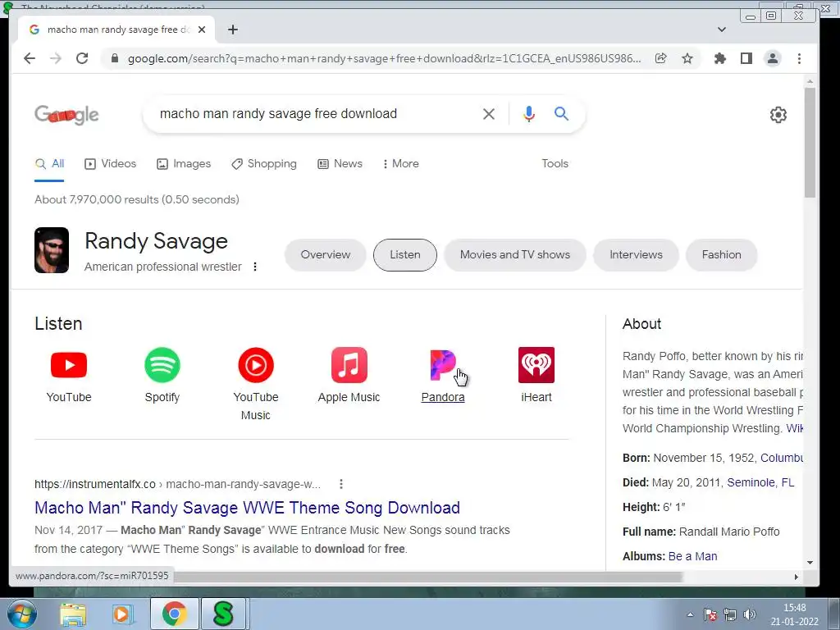Open Google quick settings gear
840x630 pixels.
(x=778, y=115)
